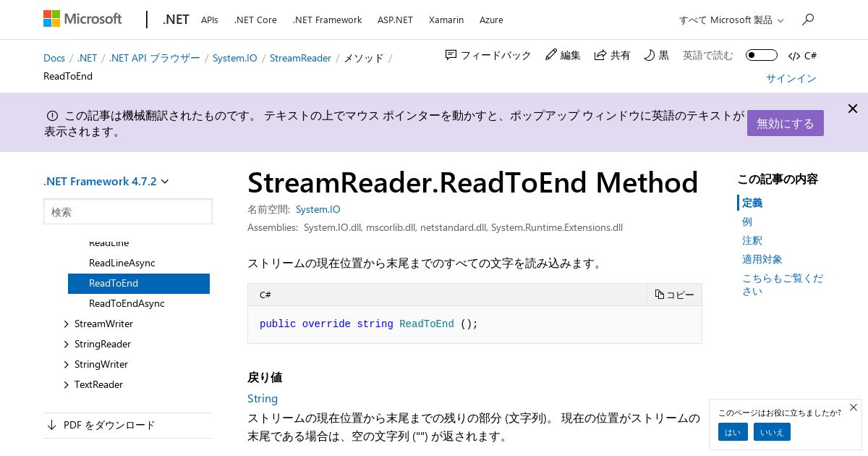Toggle the read in English switch
The image size is (868, 456).
[x=762, y=55]
